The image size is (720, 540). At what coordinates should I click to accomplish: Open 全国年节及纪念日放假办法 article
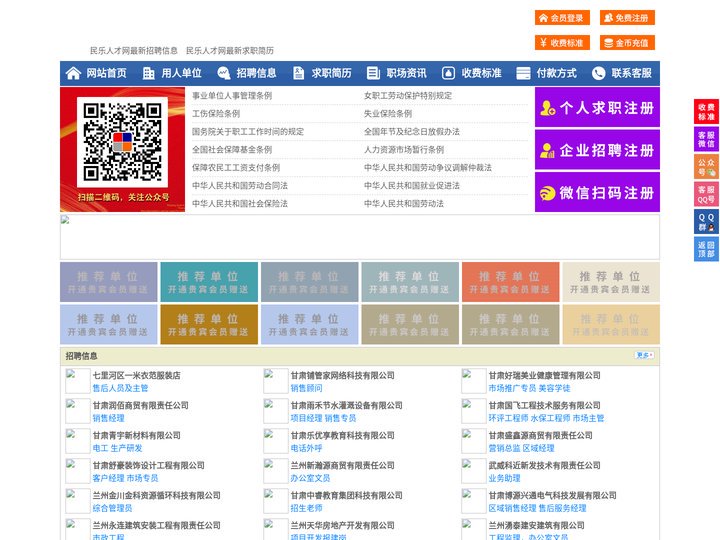(x=411, y=131)
